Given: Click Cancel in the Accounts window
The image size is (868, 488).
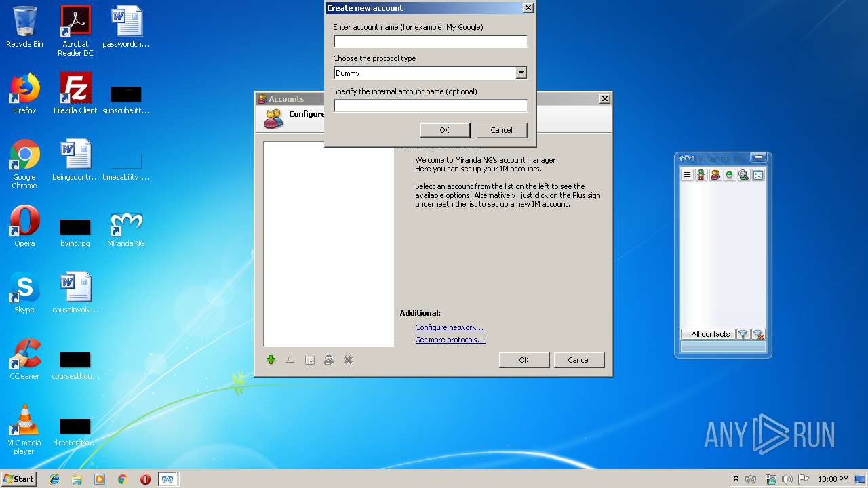Looking at the screenshot, I should tap(578, 360).
